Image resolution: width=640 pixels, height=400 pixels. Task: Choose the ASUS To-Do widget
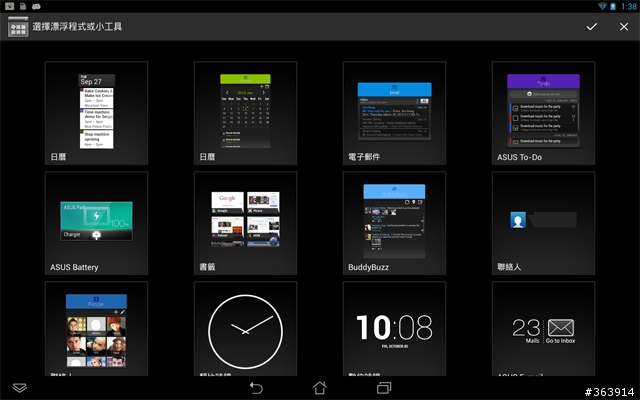pos(543,113)
